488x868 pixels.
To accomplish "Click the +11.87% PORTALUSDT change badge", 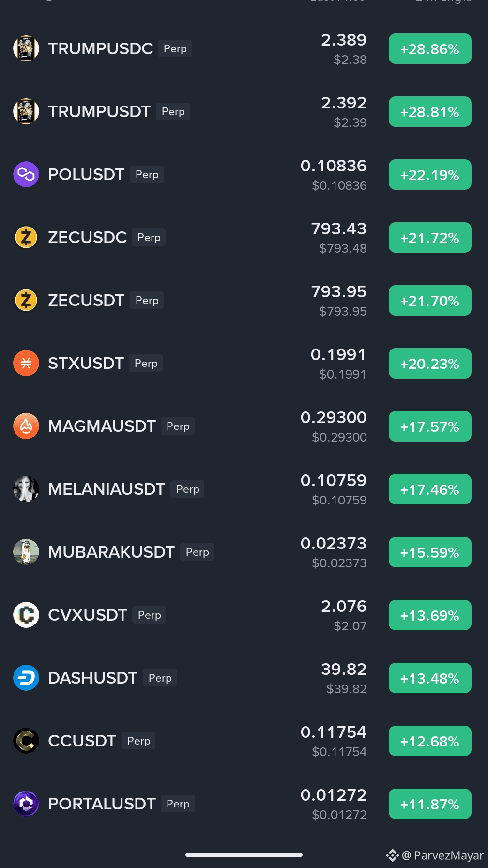I will click(x=430, y=804).
